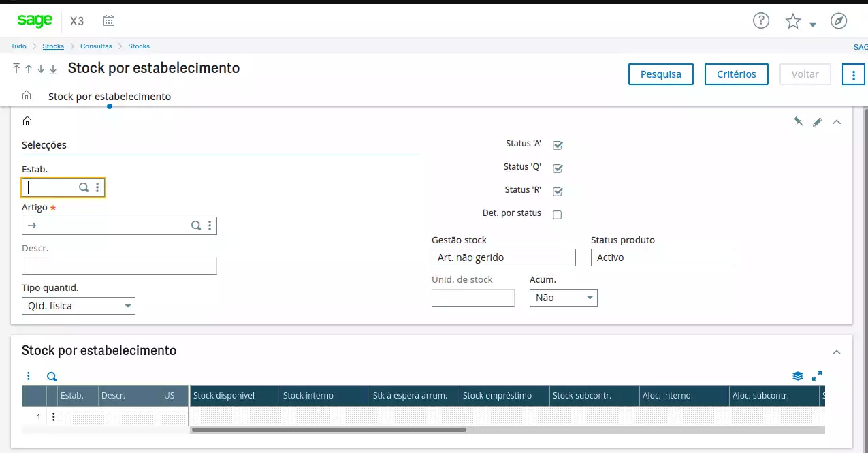Collapse the Stock por estabelecimento grid section

pos(837,352)
